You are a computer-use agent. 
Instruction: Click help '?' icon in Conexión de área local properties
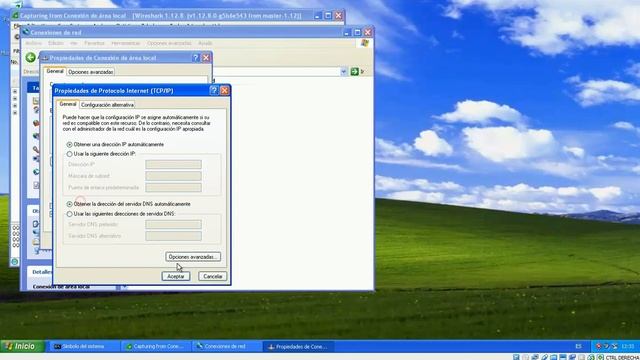pyautogui.click(x=196, y=58)
